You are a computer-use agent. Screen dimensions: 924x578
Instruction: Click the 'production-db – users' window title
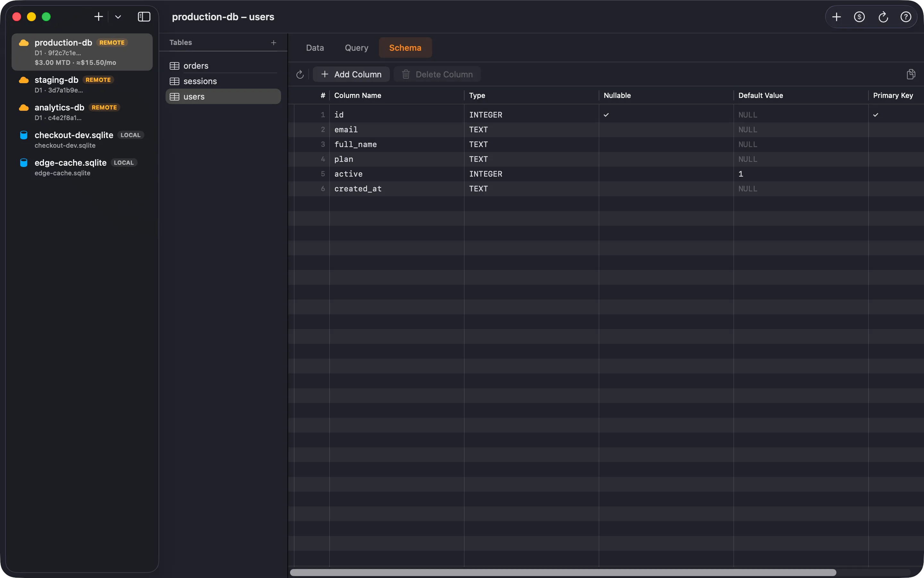coord(223,17)
